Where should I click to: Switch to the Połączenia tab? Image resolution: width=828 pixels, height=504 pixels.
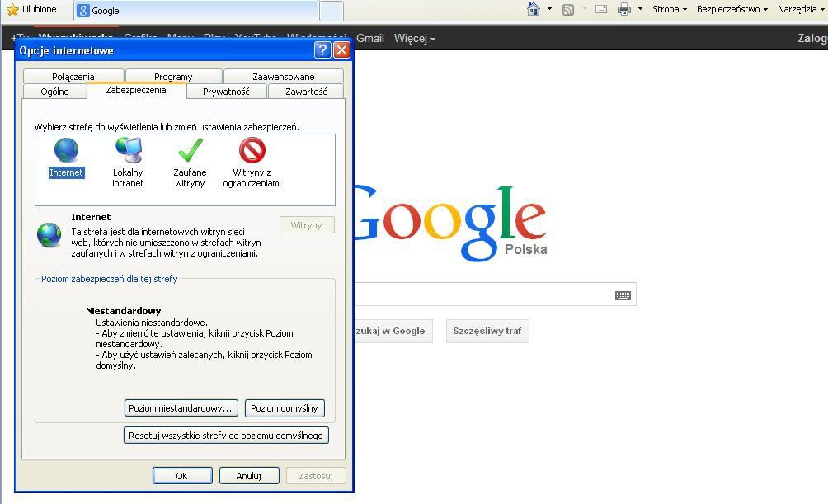pos(73,76)
